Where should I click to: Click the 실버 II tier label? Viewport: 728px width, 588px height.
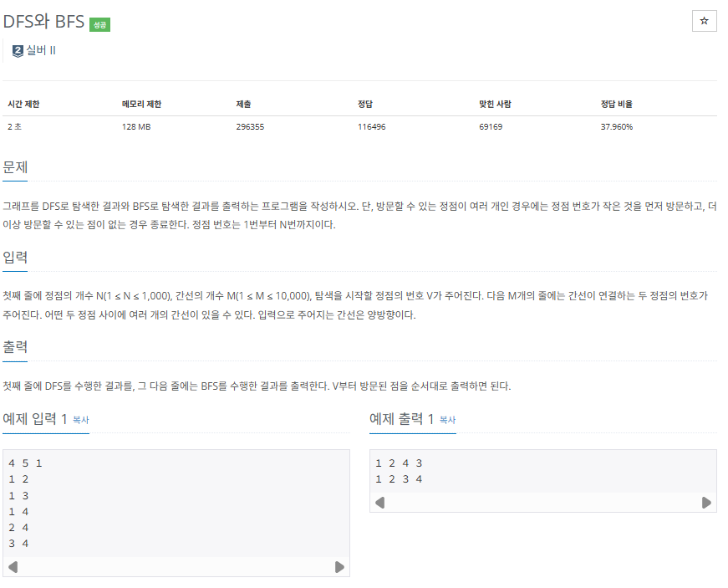41,50
